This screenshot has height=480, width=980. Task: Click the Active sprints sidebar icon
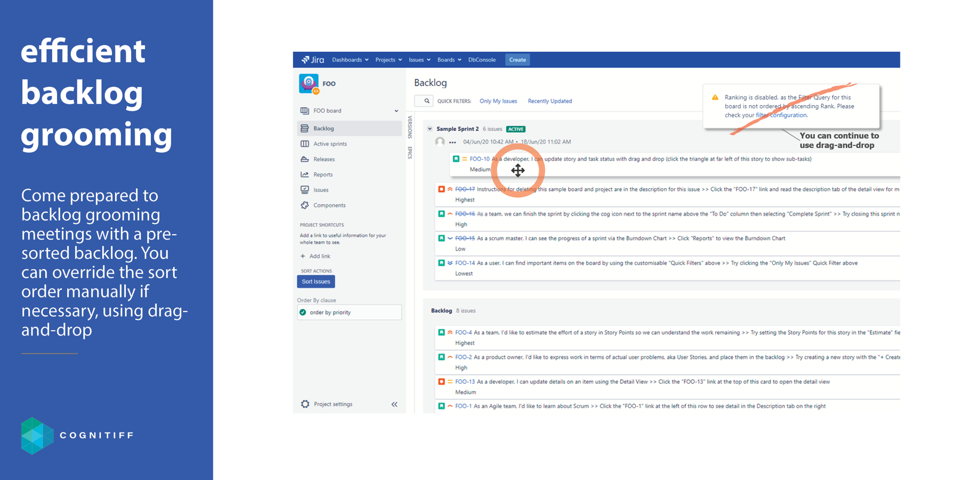(x=305, y=144)
